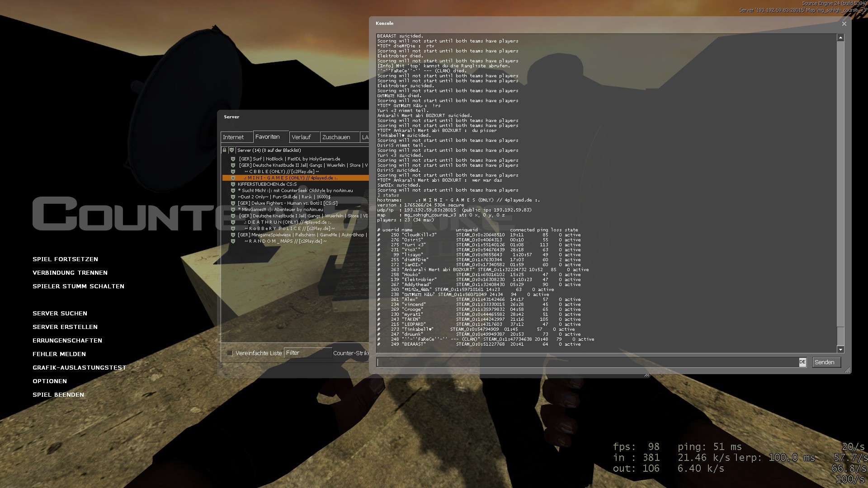Close the Konsole window
Image resolution: width=868 pixels, height=488 pixels.
844,24
